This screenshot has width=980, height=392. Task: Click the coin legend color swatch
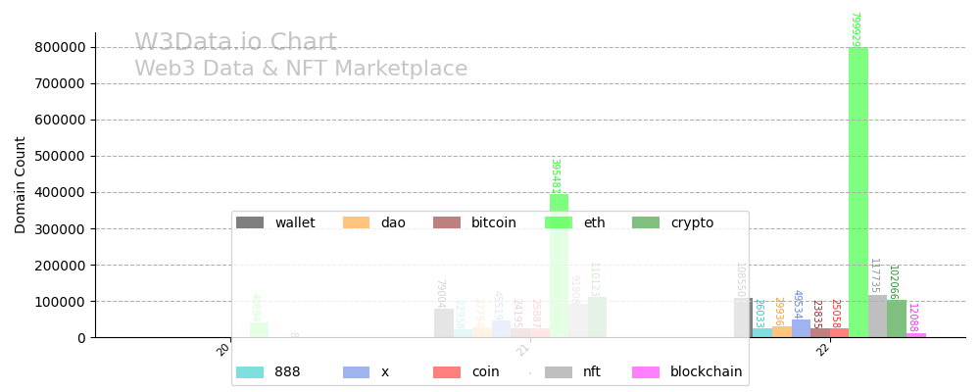pyautogui.click(x=447, y=372)
